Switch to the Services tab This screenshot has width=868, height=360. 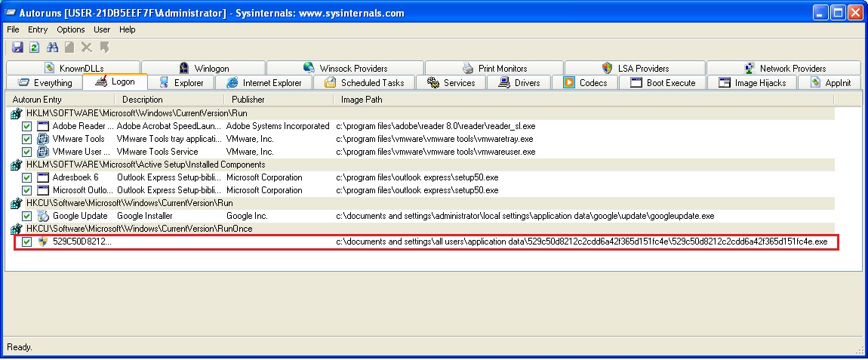[x=451, y=82]
